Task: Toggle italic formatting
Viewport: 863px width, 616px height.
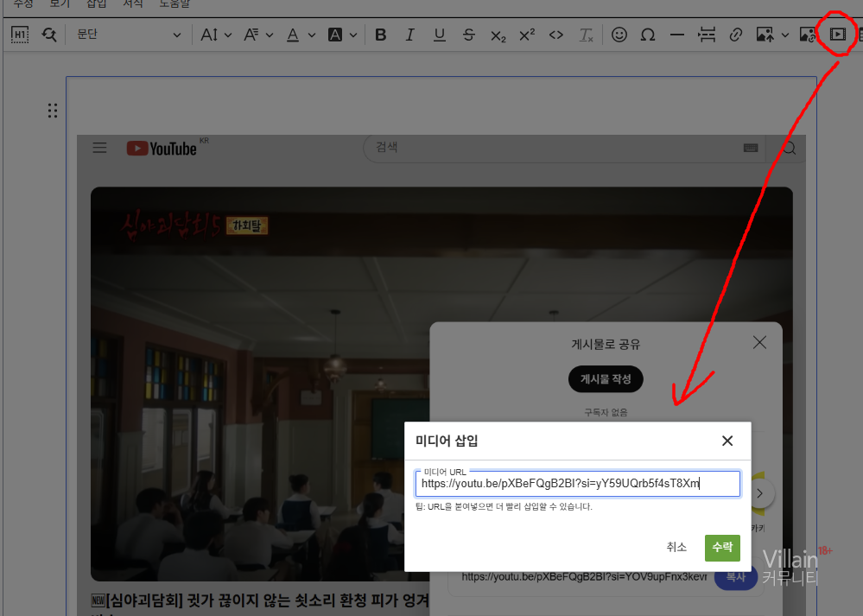Action: point(410,35)
